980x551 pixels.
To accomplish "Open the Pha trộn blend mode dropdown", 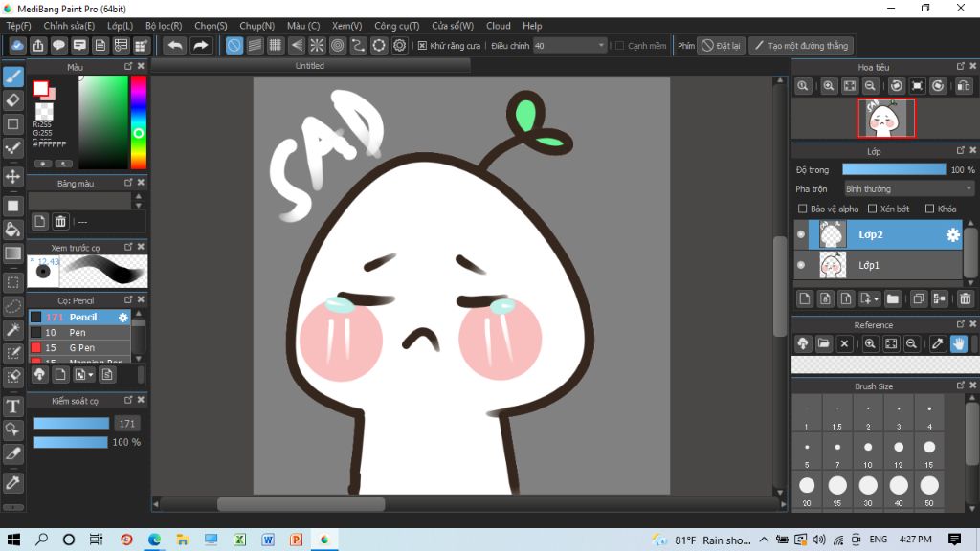I will pos(909,188).
